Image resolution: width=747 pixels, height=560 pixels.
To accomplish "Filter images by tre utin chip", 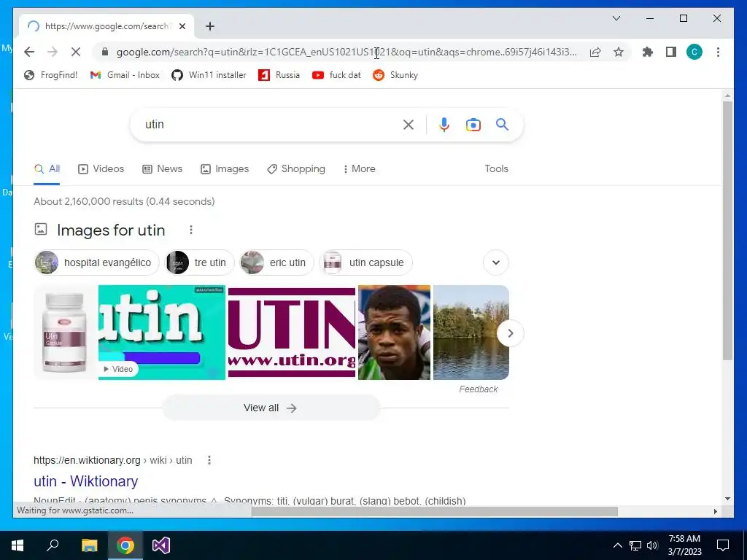I will tap(200, 262).
